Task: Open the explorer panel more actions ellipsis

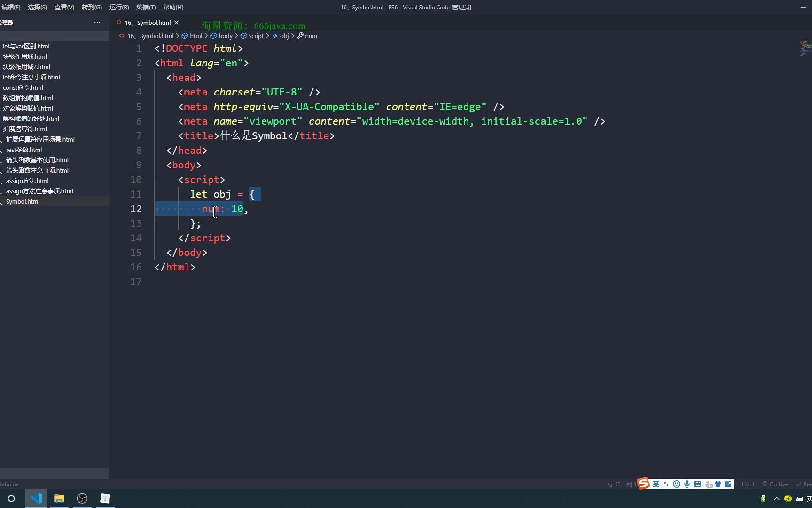Action: pos(97,22)
